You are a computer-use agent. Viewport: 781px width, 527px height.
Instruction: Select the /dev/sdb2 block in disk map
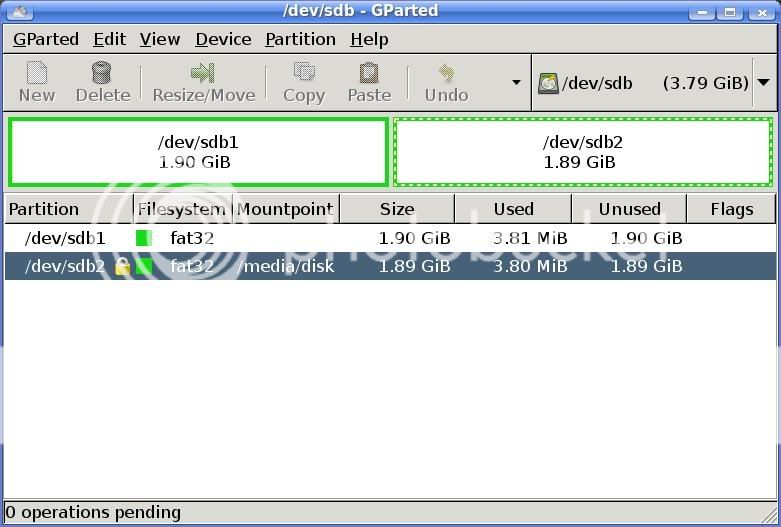[x=583, y=152]
